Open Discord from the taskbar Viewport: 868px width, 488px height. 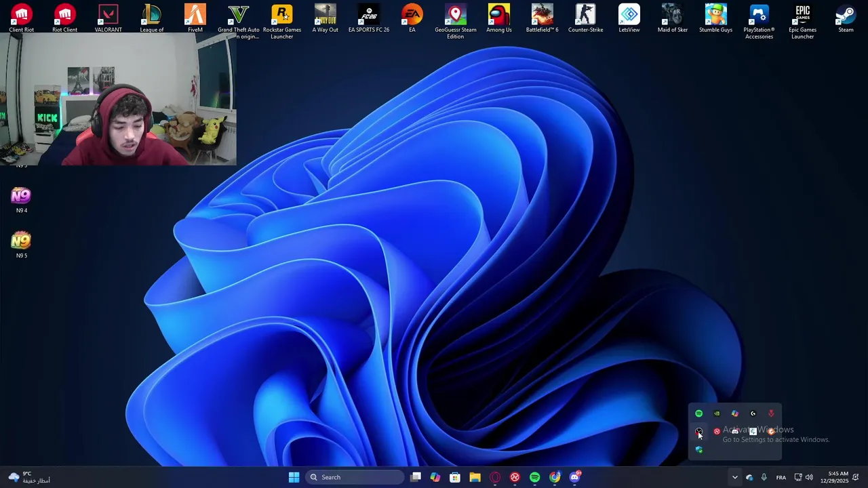point(575,477)
